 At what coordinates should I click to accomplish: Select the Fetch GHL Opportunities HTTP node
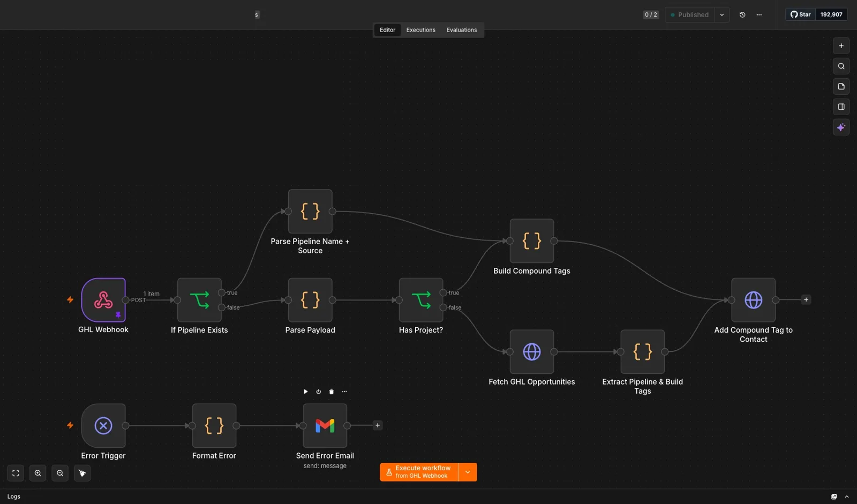pyautogui.click(x=532, y=352)
